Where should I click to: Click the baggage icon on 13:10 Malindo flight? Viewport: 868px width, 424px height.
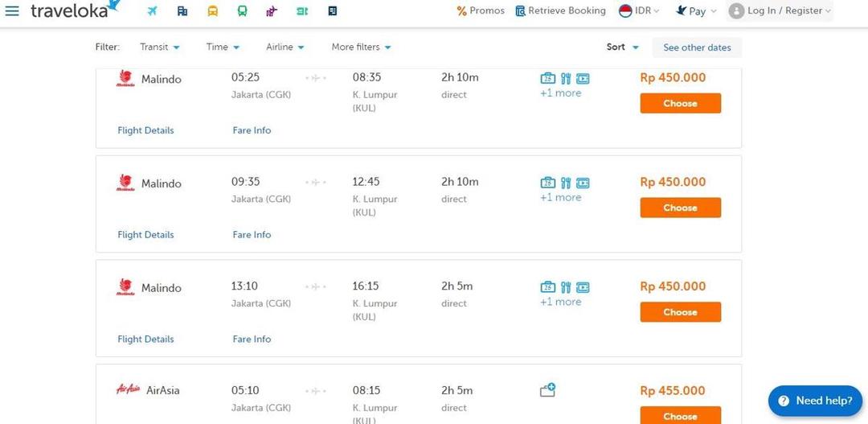(547, 287)
